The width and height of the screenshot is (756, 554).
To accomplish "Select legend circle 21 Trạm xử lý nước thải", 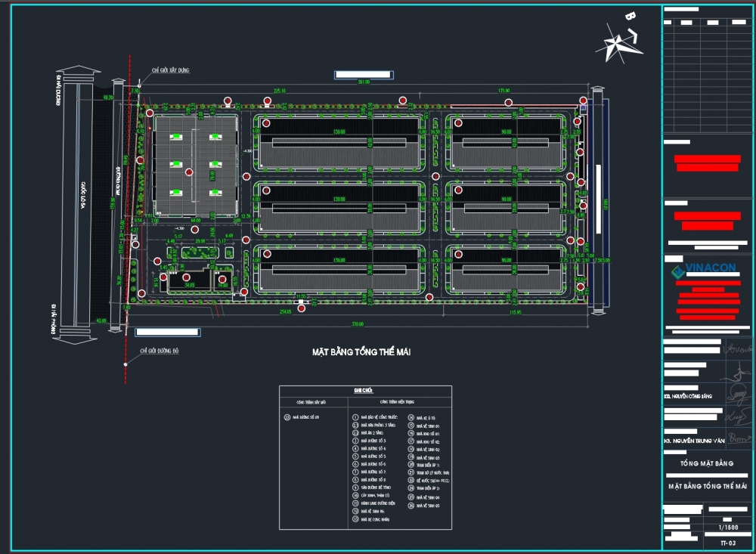I will pos(411,472).
